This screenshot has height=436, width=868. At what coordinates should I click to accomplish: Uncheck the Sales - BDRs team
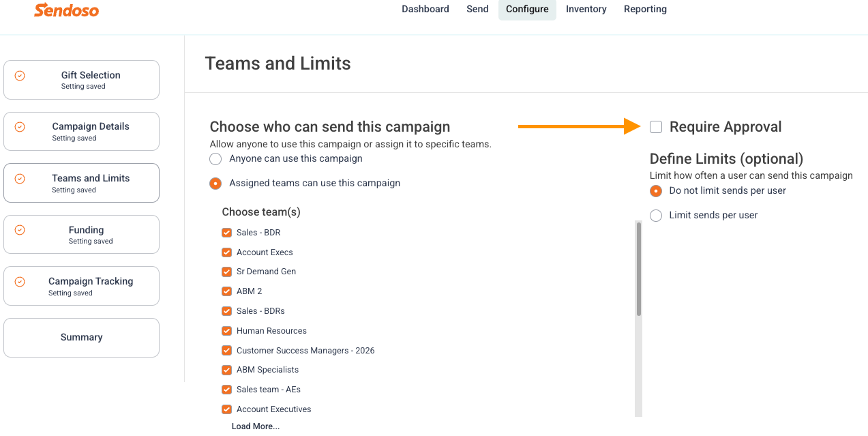[x=227, y=311]
